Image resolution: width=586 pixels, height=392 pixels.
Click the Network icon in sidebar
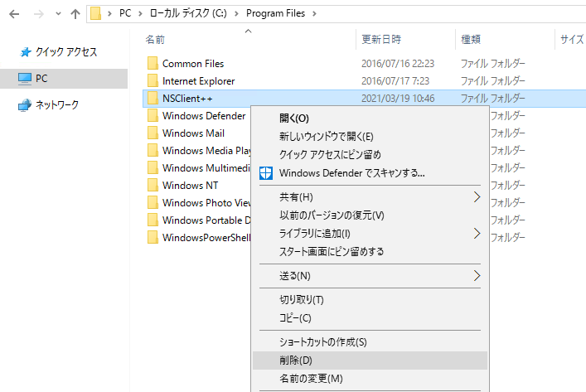coord(26,105)
